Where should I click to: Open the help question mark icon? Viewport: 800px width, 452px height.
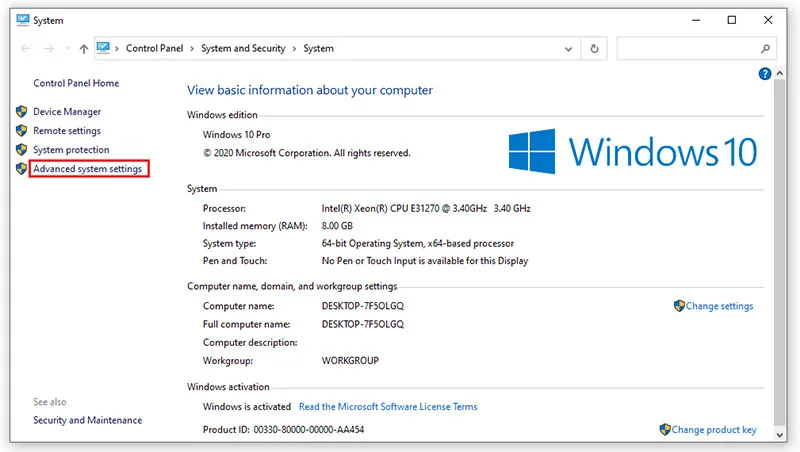point(764,74)
